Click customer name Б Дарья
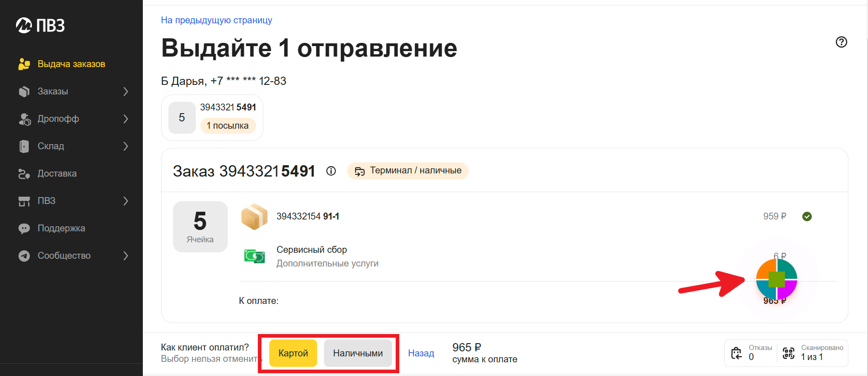Image resolution: width=868 pixels, height=376 pixels. click(183, 81)
